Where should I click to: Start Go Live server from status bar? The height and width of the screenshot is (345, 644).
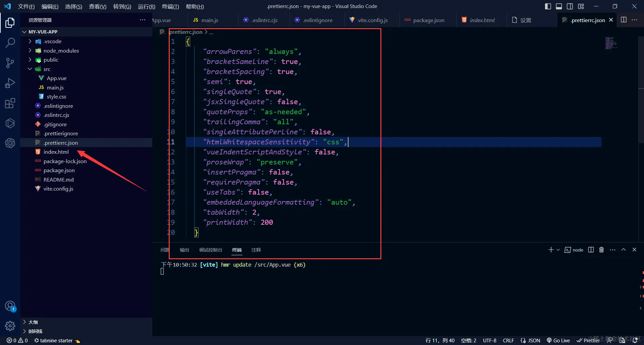(x=558, y=340)
